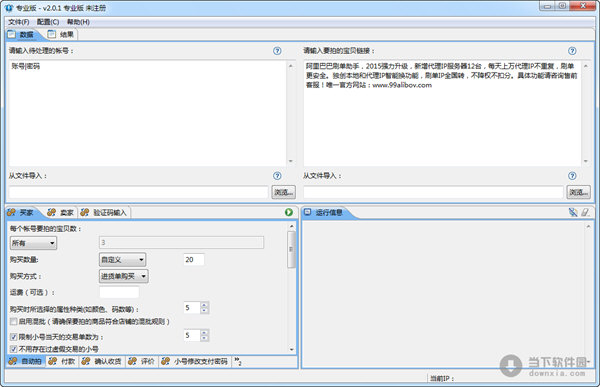Click the disabled items count field showing 3
The width and height of the screenshot is (600, 387).
[x=181, y=242]
